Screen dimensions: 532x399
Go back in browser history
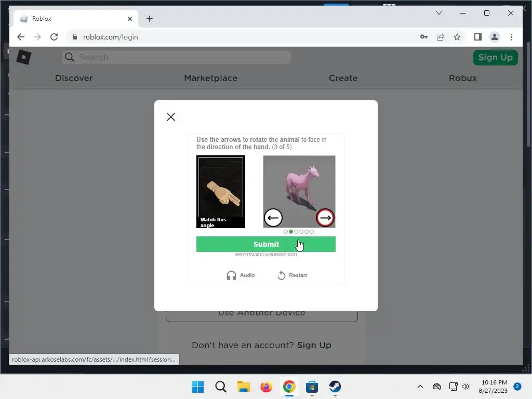tap(21, 37)
